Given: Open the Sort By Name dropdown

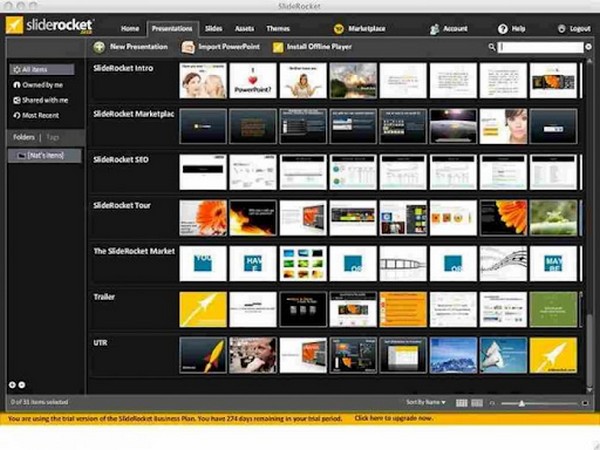Looking at the screenshot, I should [x=426, y=402].
